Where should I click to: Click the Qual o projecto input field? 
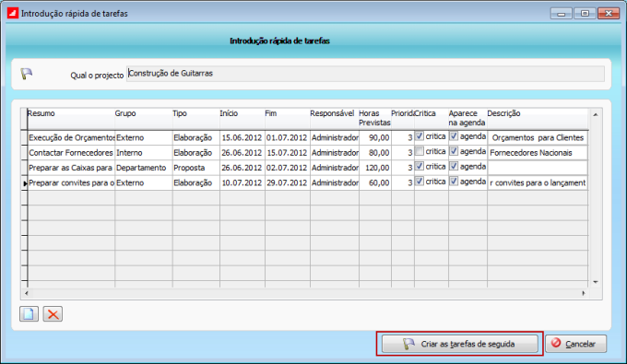(x=365, y=74)
